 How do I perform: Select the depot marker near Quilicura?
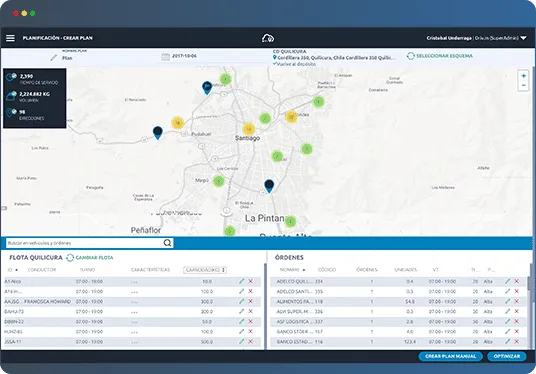(207, 88)
